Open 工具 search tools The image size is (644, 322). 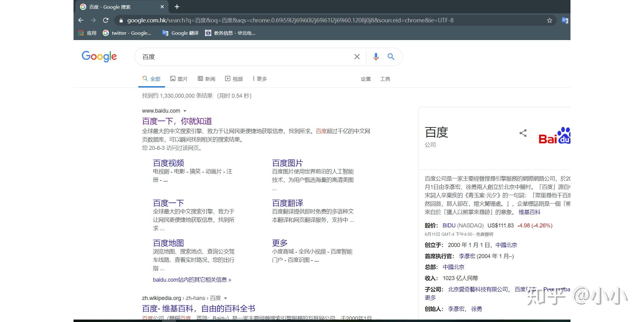coord(385,79)
